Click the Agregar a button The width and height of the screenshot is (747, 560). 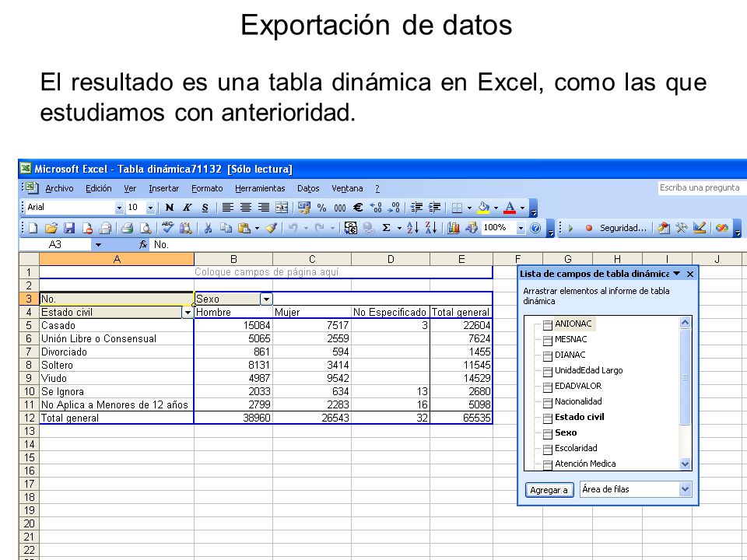[549, 489]
